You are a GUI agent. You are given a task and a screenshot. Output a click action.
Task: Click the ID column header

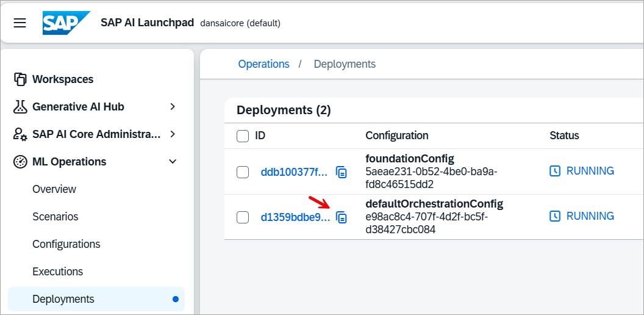260,136
